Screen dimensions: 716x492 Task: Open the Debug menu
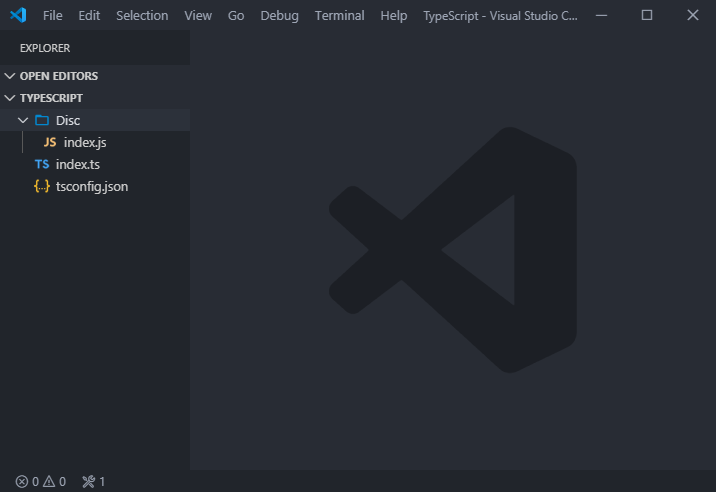click(x=279, y=16)
